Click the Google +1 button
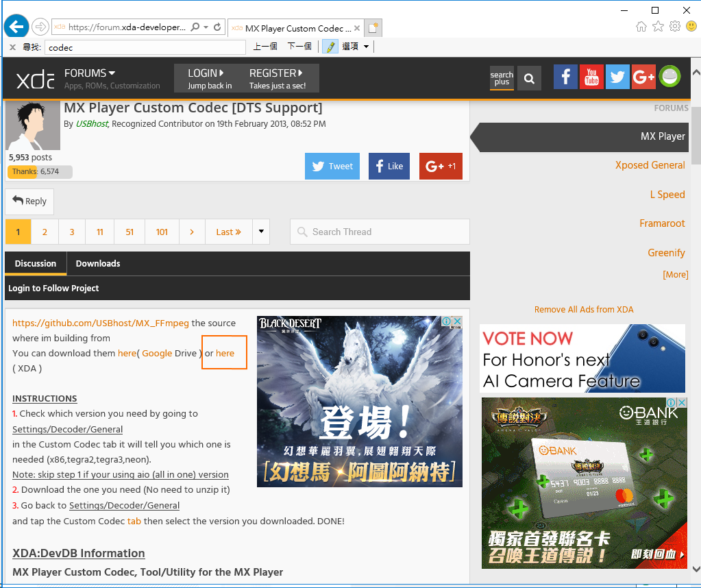701x588 pixels. (441, 166)
